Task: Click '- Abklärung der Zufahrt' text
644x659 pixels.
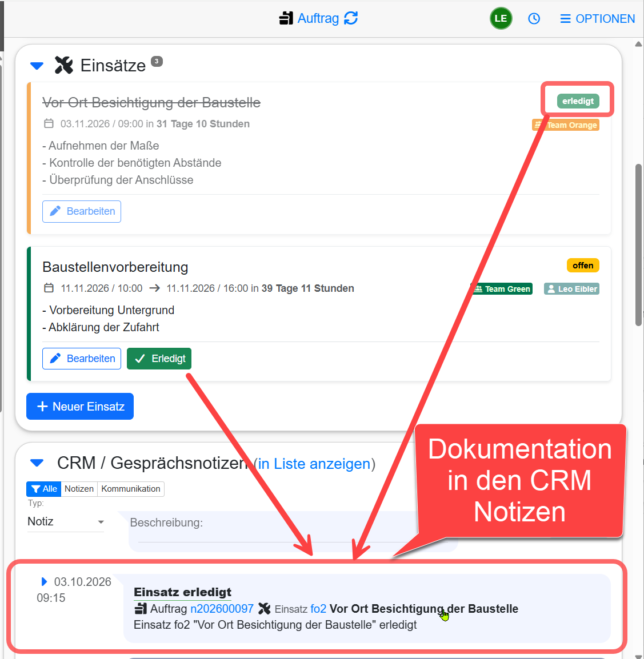Action: click(101, 327)
